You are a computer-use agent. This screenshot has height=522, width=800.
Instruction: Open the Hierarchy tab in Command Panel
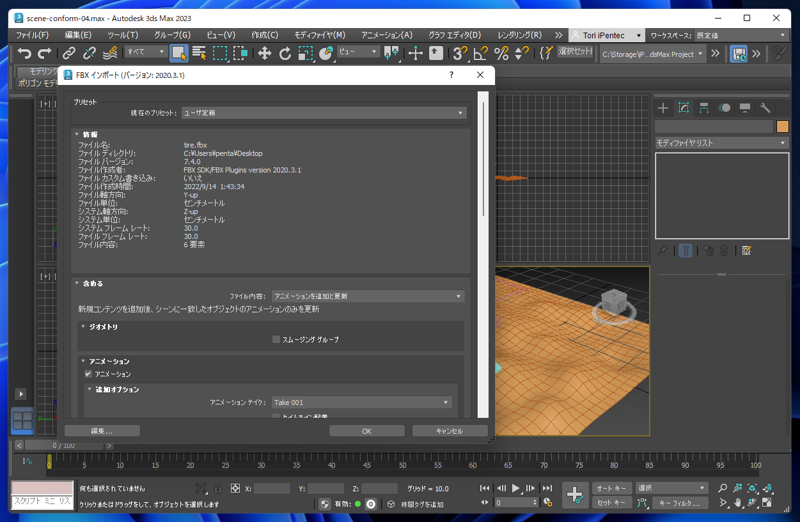tap(704, 108)
